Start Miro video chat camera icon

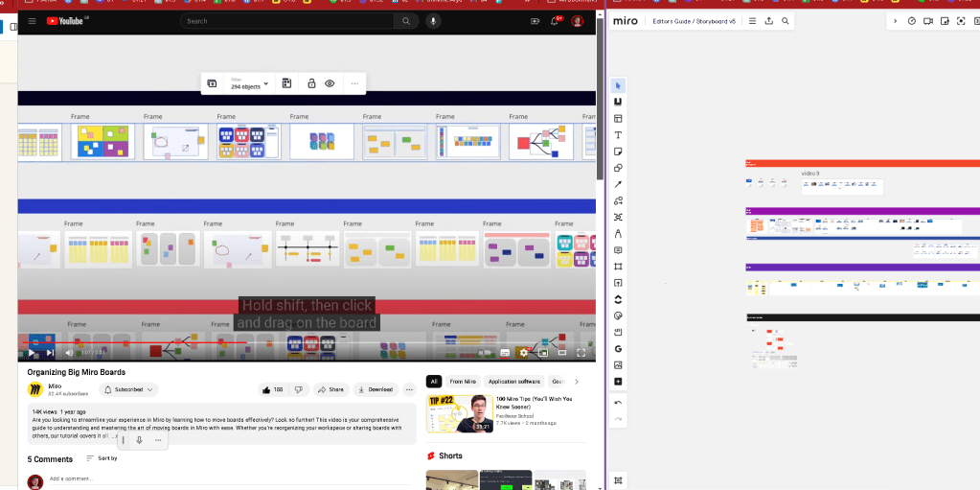(928, 21)
